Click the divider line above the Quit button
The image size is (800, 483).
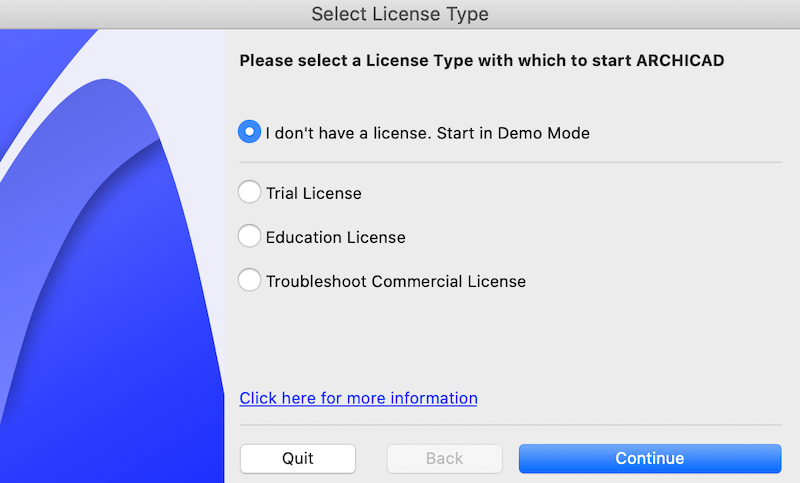(x=510, y=425)
